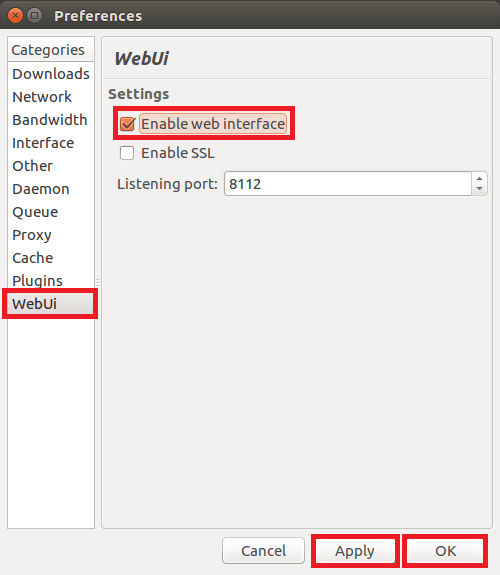This screenshot has width=500, height=575.
Task: Click into the Listening port field
Action: tap(348, 184)
